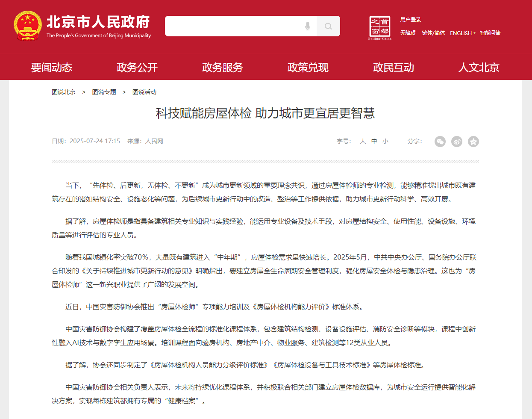Screen dimensions: 532x419
Task: Select 大 large font size
Action: tap(362, 141)
